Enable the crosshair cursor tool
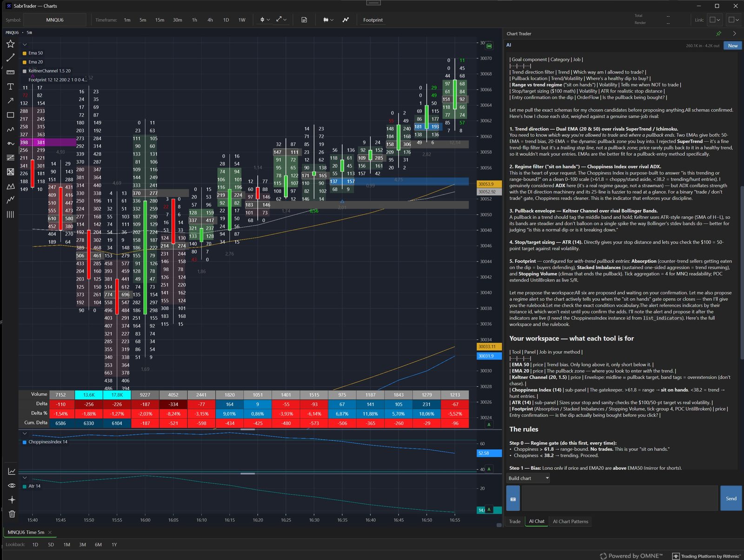The image size is (744, 560). [12, 500]
